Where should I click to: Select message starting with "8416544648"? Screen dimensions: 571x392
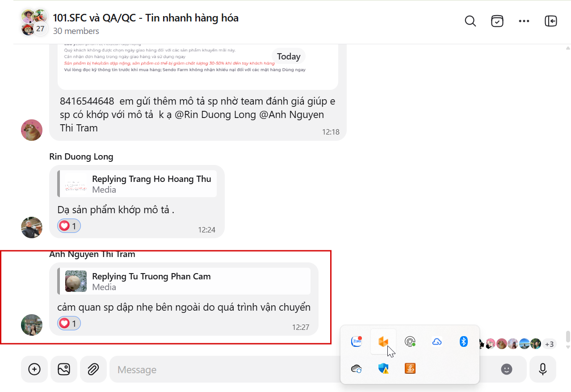tap(197, 114)
